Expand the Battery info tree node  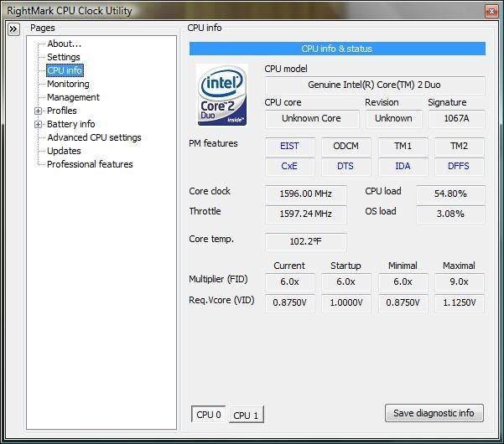pos(38,125)
